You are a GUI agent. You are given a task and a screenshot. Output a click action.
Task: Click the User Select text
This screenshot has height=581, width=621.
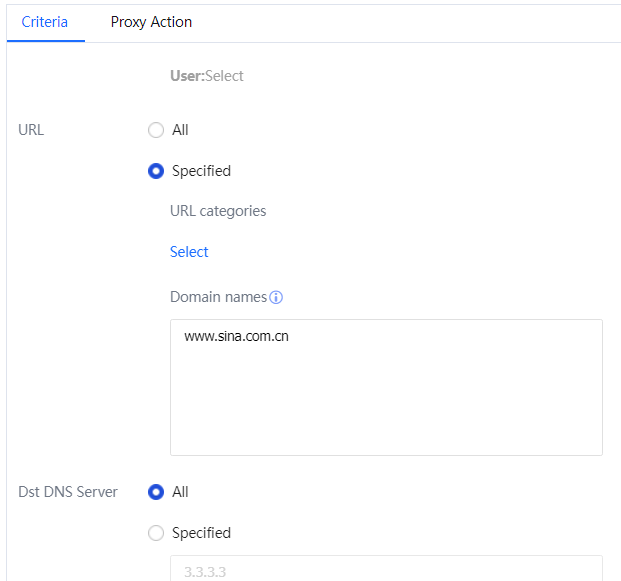click(x=207, y=76)
